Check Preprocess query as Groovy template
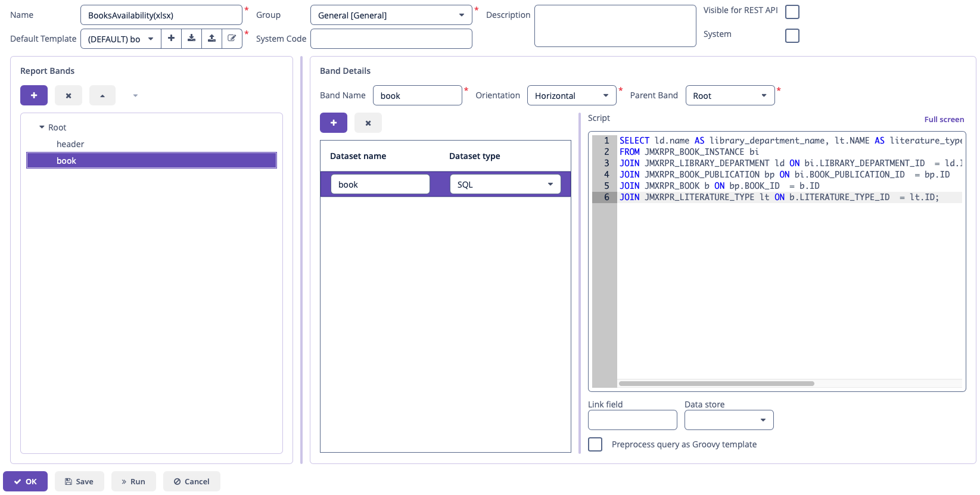The image size is (980, 495). [x=595, y=444]
